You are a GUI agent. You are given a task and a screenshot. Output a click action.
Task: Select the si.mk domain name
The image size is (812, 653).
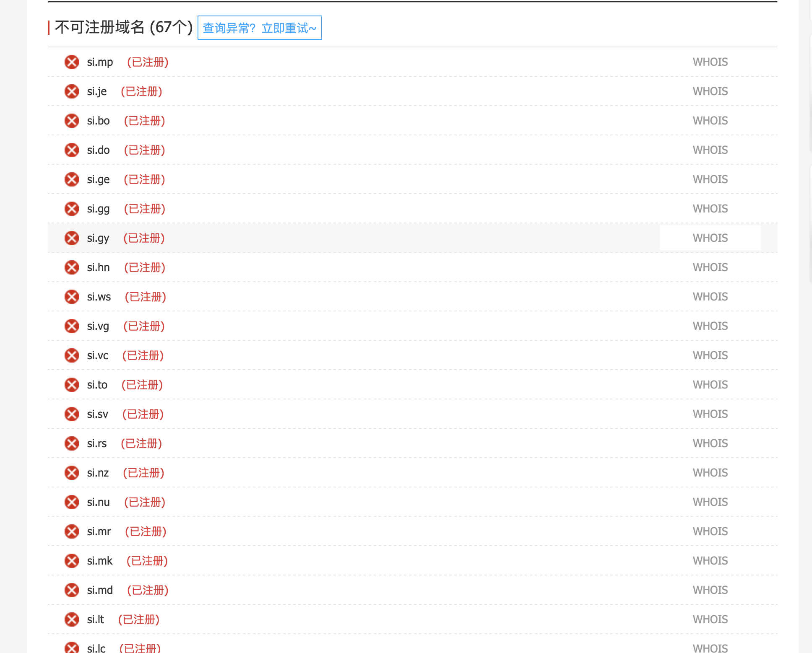point(100,561)
